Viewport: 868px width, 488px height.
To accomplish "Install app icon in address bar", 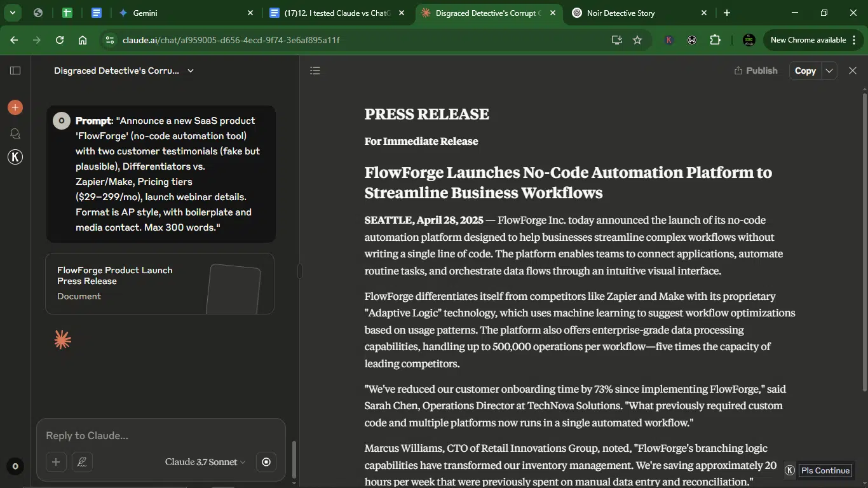I will pyautogui.click(x=616, y=40).
